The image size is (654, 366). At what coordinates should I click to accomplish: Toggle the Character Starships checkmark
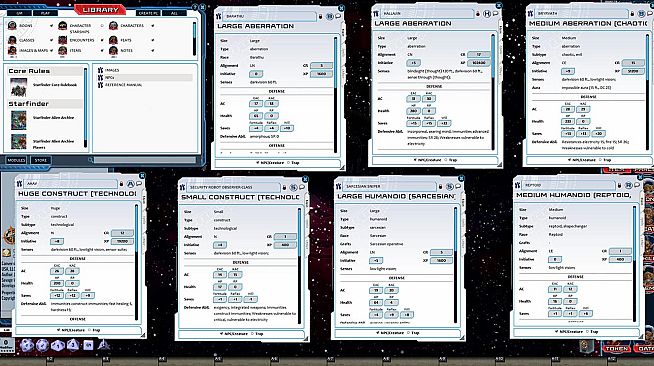[x=102, y=26]
